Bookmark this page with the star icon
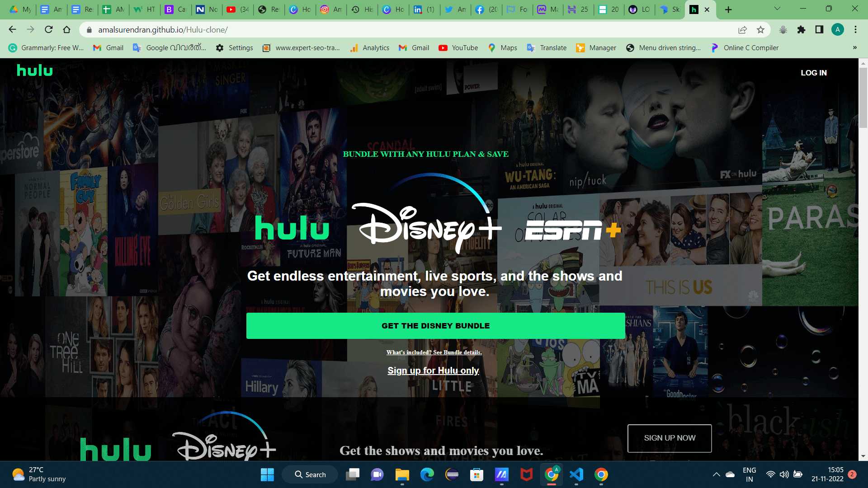Image resolution: width=868 pixels, height=488 pixels. pos(760,30)
